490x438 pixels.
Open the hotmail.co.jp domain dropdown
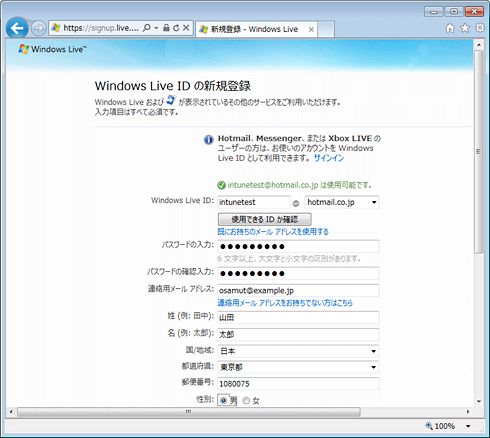[342, 202]
